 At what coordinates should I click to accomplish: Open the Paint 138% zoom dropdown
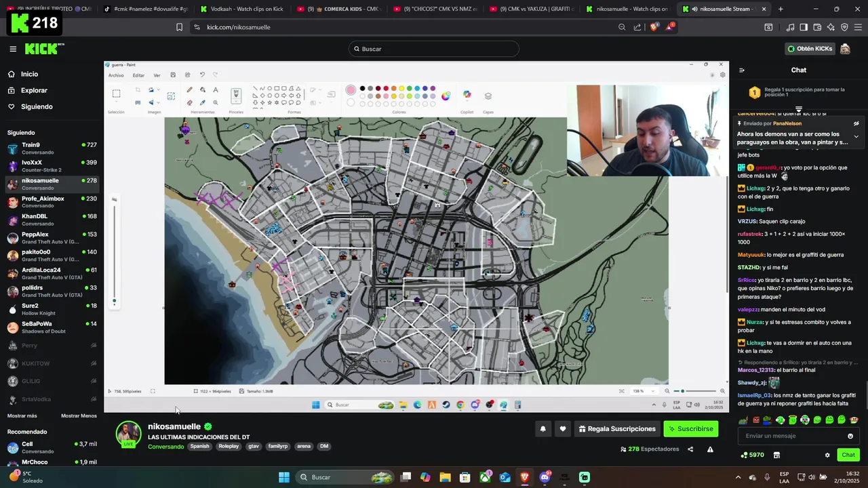tap(644, 391)
